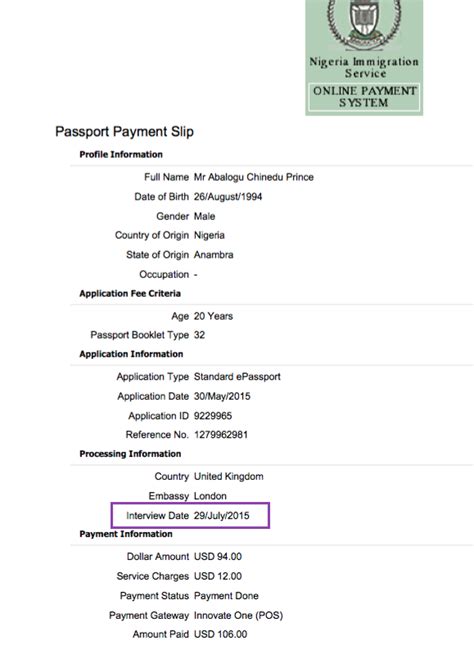474x654 pixels.
Task: Select the Application ID 9229965
Action: [213, 416]
